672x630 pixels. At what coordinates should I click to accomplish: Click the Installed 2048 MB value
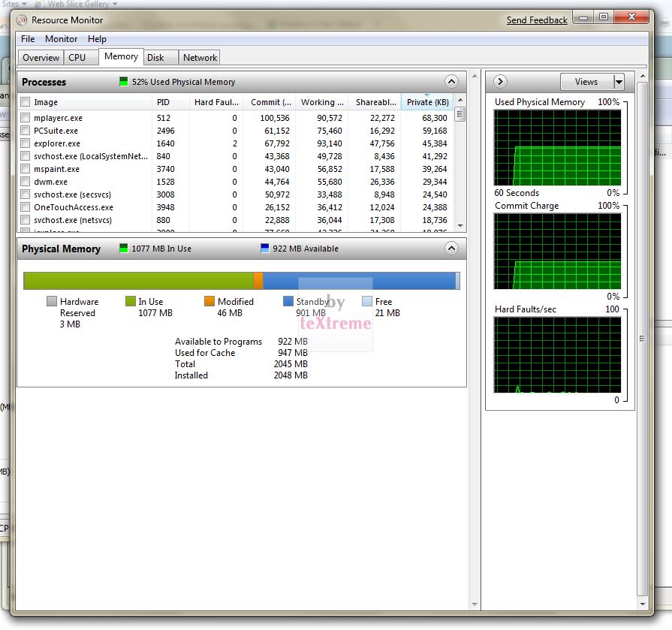(x=291, y=375)
